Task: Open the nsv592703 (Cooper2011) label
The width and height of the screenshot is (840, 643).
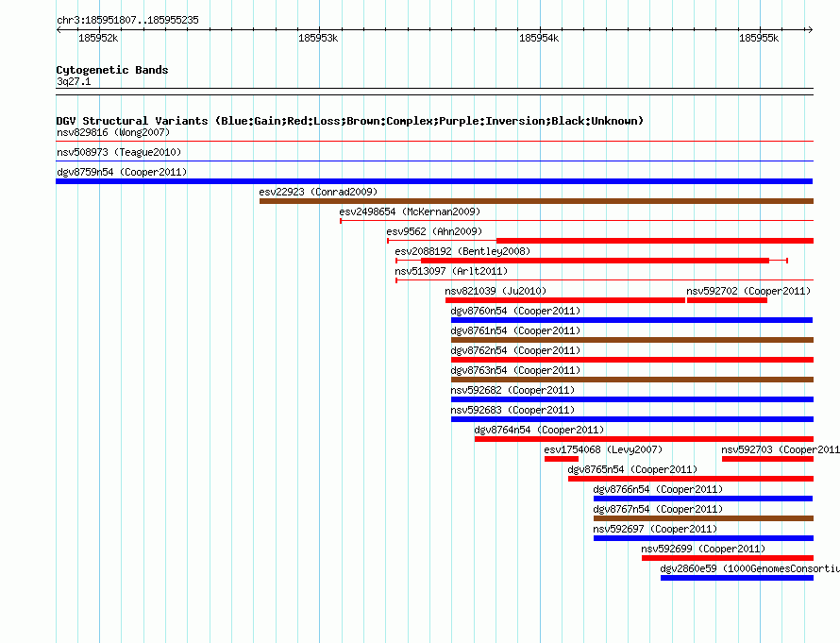Action: pyautogui.click(x=780, y=449)
